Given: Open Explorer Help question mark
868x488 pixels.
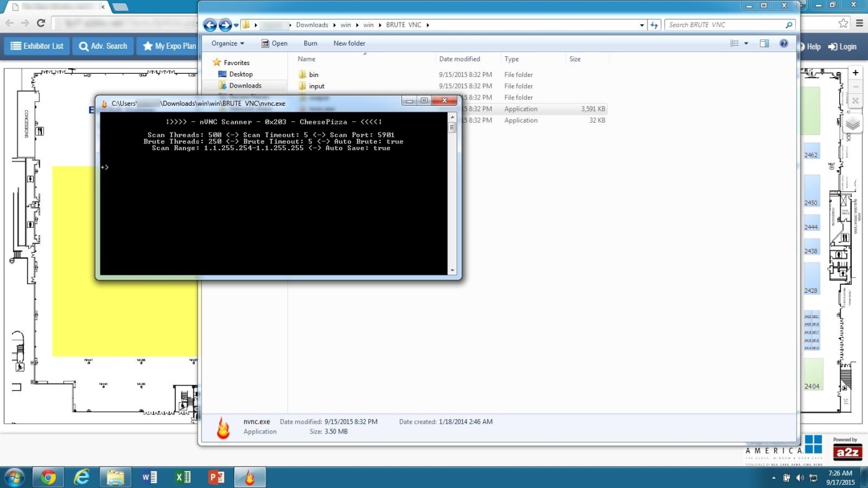Looking at the screenshot, I should pyautogui.click(x=783, y=44).
